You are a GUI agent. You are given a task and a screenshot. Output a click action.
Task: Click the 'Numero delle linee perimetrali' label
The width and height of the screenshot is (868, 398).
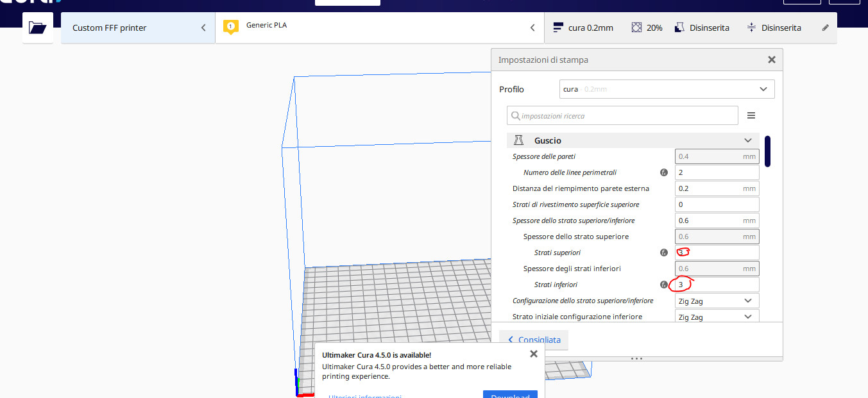[x=570, y=172]
